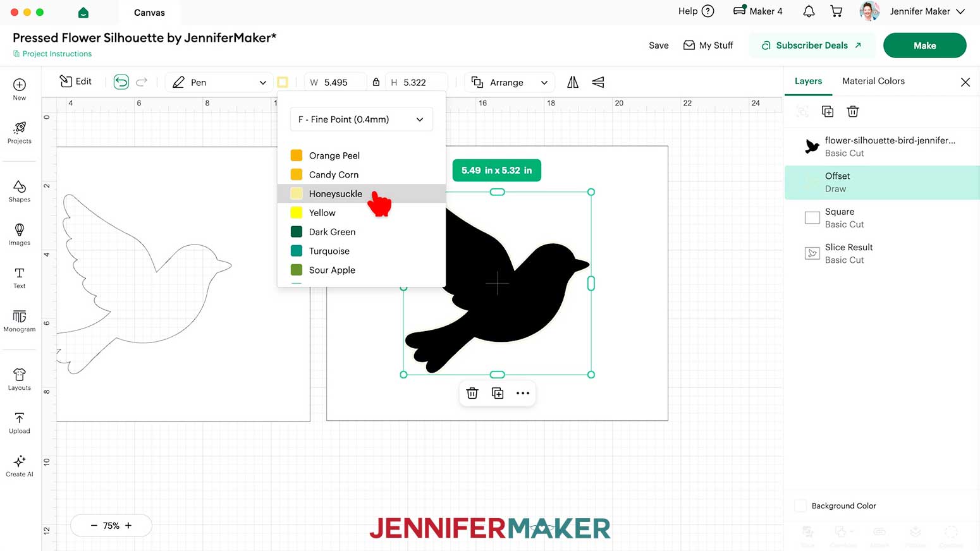Open Subscriber Deals link

coord(812,45)
